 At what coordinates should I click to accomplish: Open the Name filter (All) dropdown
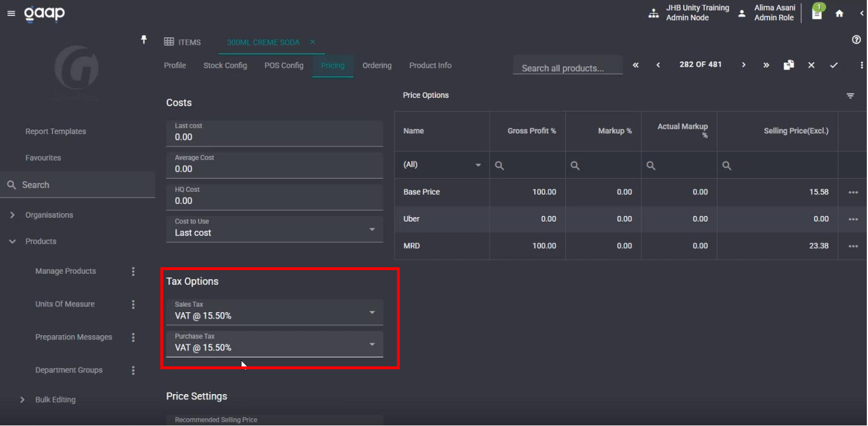[442, 165]
